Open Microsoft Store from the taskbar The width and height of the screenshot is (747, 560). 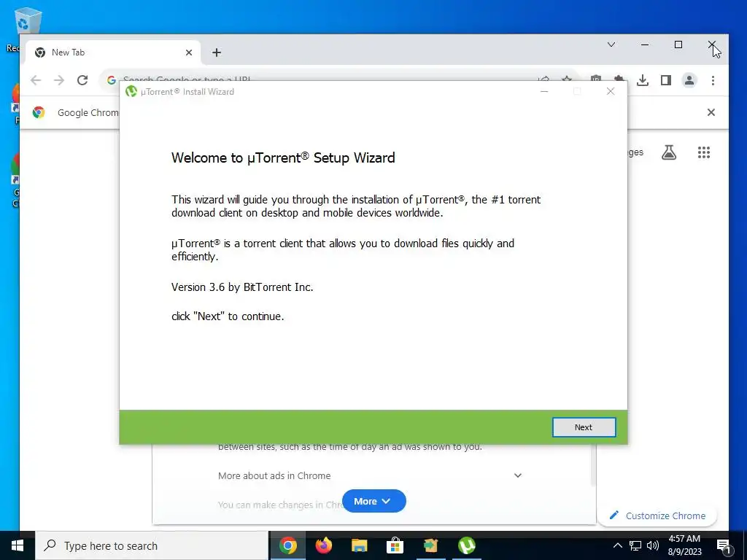coord(395,545)
